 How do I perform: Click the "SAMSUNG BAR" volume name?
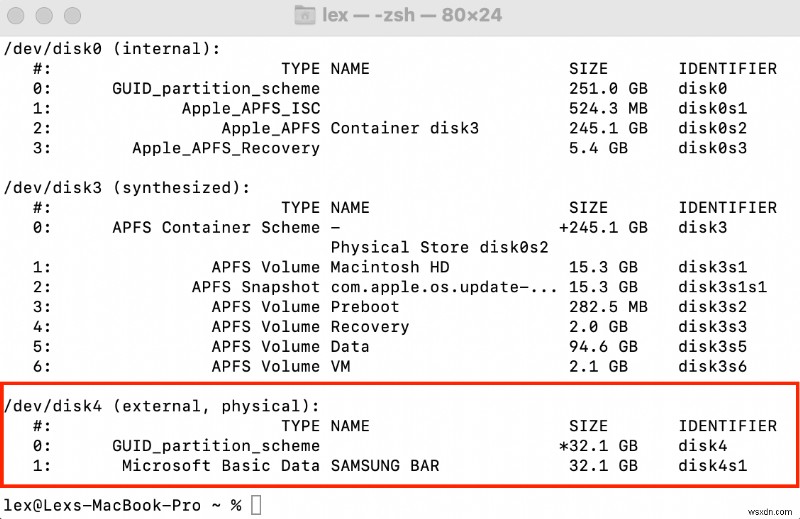[x=385, y=466]
